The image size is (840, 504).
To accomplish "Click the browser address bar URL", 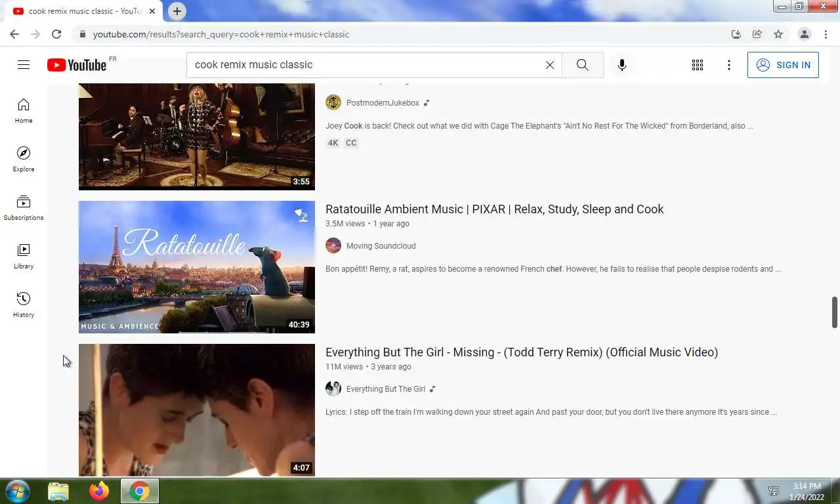I will [221, 34].
